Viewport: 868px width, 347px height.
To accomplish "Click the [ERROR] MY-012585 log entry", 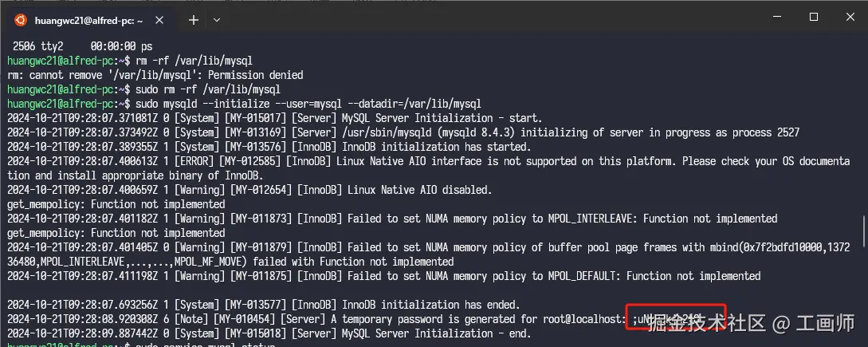I will (x=429, y=168).
